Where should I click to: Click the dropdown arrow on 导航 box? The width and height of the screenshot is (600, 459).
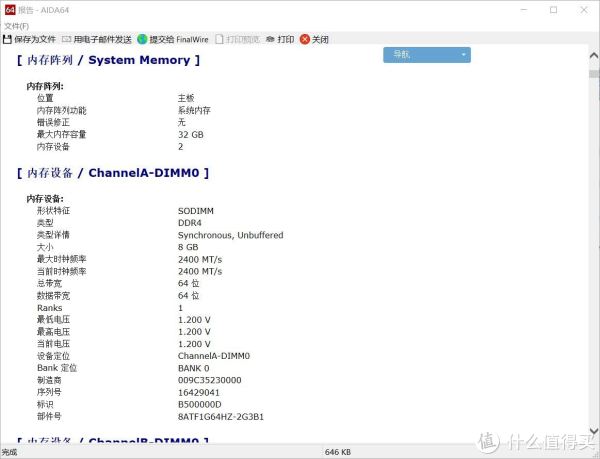coord(463,55)
